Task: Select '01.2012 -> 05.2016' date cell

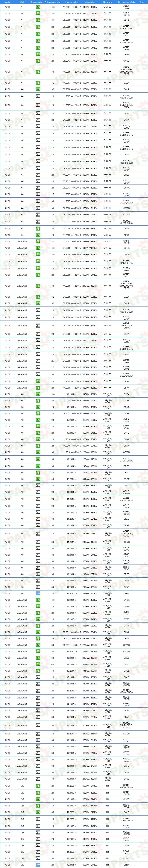Action: (72, 222)
